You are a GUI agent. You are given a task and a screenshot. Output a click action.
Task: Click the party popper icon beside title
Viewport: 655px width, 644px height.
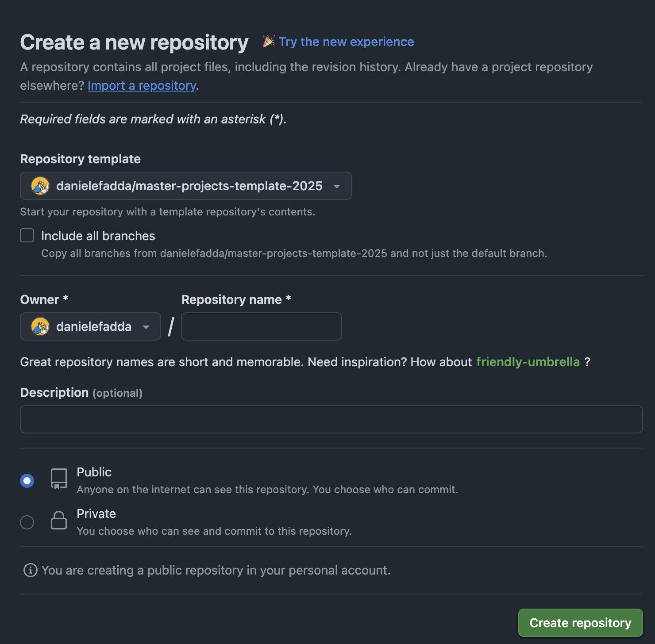(x=269, y=41)
